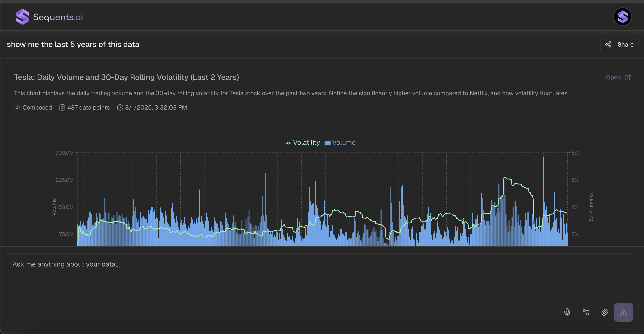
Task: Click the '487 data points' label
Action: coord(89,107)
